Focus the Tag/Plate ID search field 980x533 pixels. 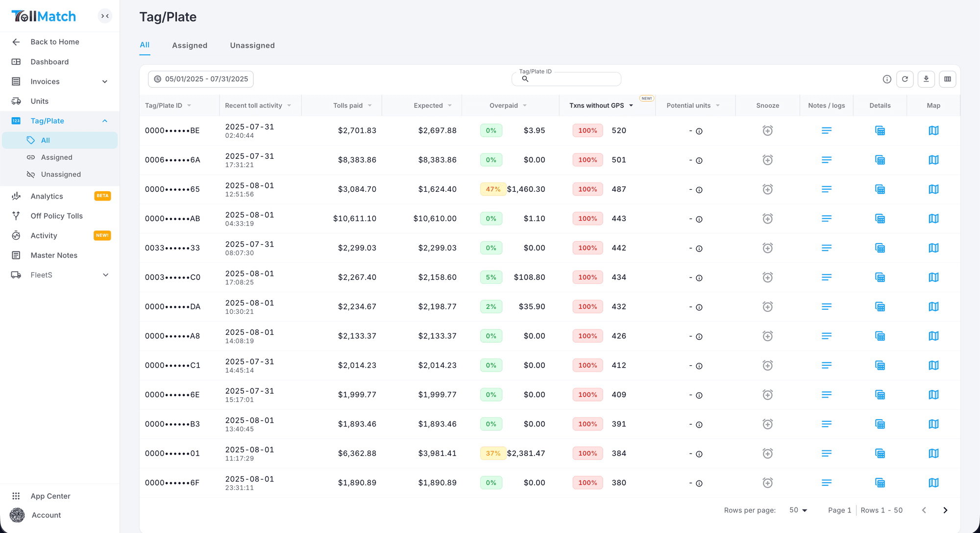[566, 79]
